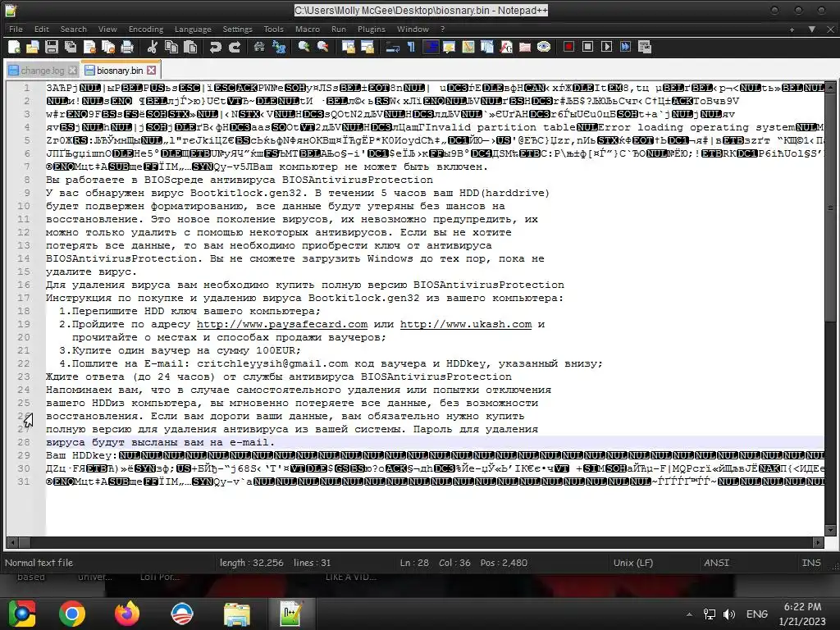Save the recorded macro with its toolbar icon
840x630 pixels.
(x=645, y=47)
